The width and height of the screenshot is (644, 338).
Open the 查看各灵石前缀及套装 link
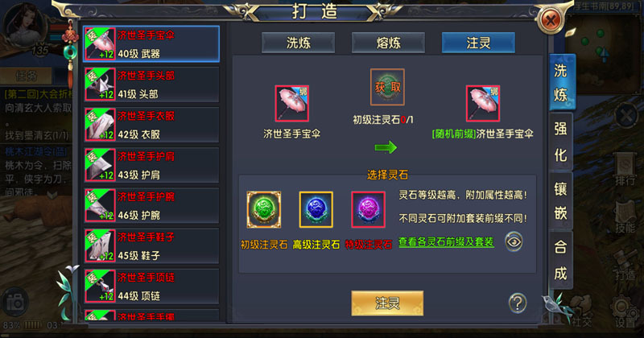tap(446, 242)
